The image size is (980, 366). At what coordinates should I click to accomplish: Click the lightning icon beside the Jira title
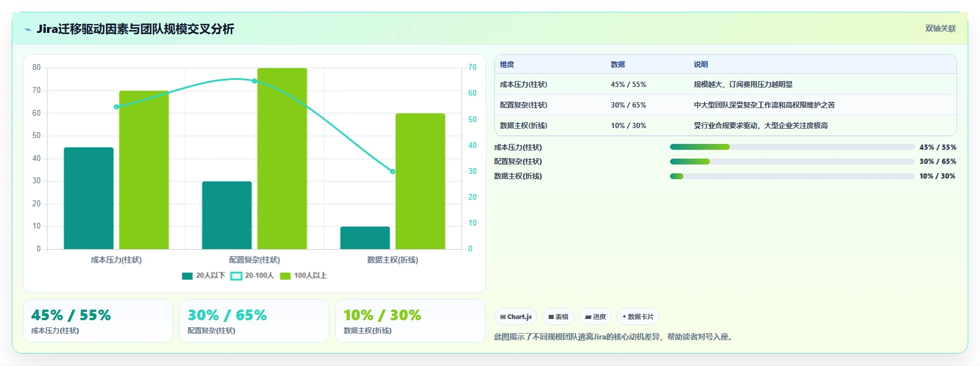coord(28,29)
